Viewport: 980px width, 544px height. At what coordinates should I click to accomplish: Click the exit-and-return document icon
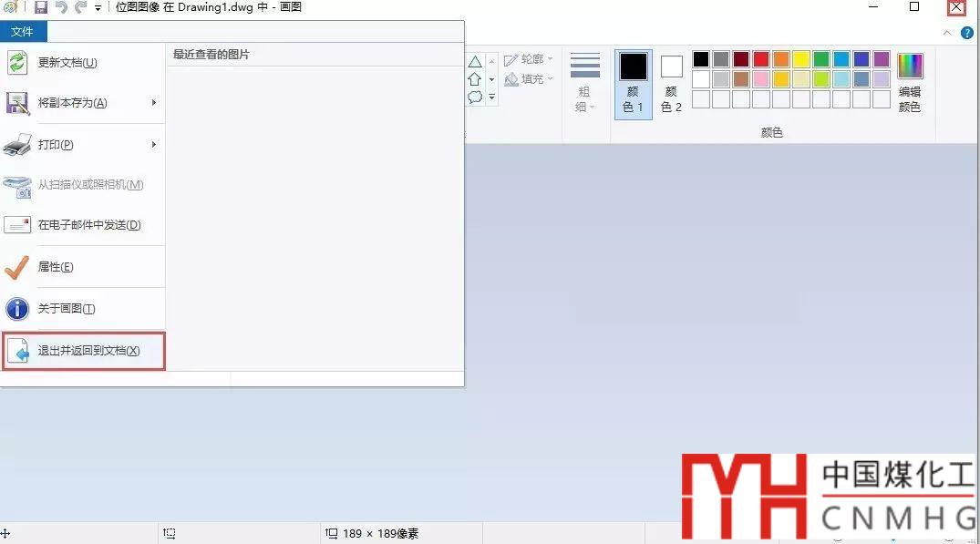(17, 351)
